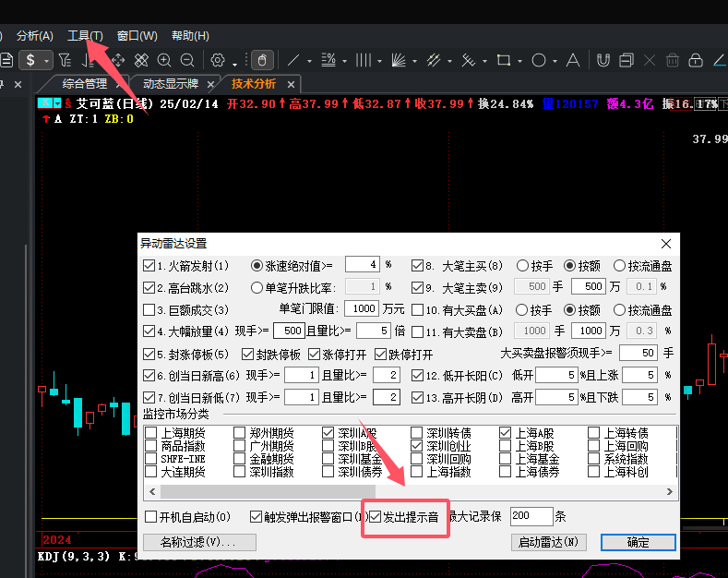Select the rectangle drawing tool

[x=504, y=60]
